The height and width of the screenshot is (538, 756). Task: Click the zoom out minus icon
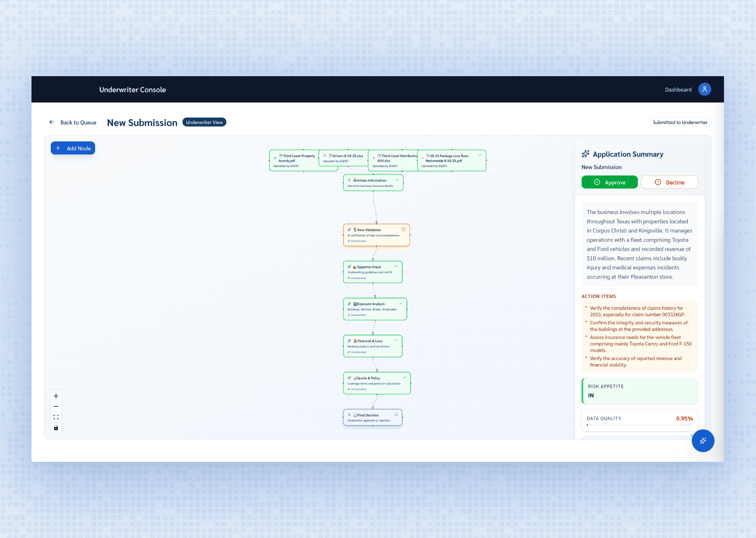pos(56,407)
